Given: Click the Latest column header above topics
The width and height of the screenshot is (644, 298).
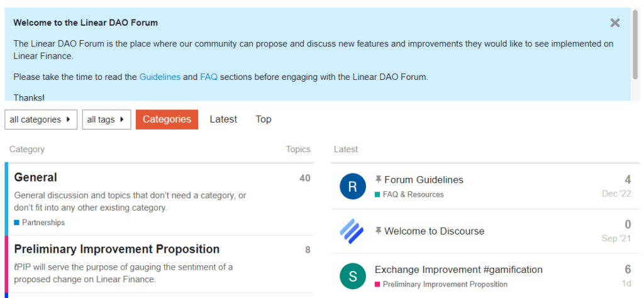Looking at the screenshot, I should coord(346,150).
